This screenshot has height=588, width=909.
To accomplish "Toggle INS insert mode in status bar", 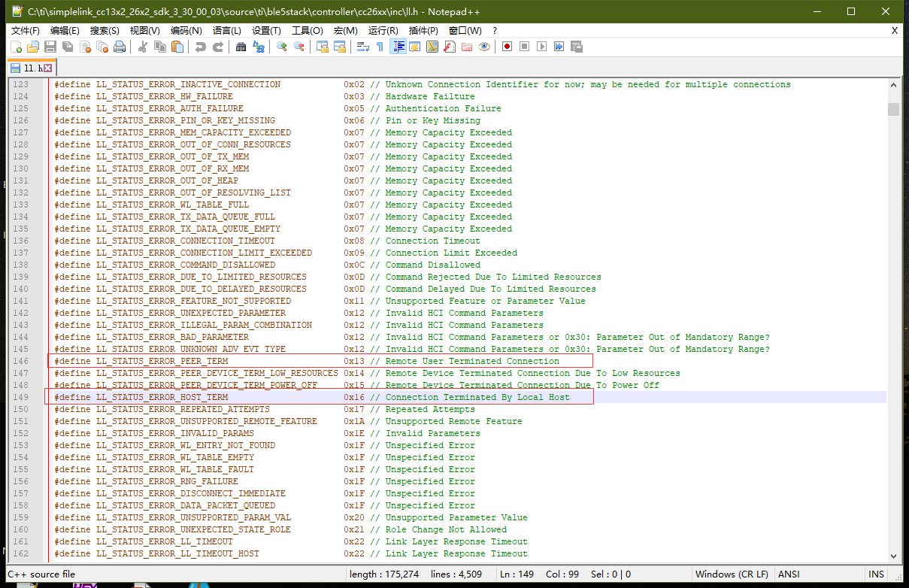I will (876, 574).
